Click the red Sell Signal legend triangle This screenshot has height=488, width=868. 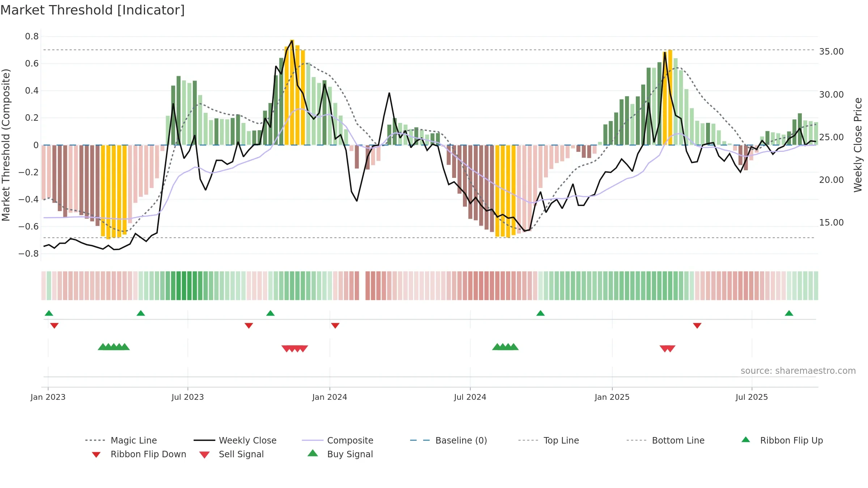[204, 455]
